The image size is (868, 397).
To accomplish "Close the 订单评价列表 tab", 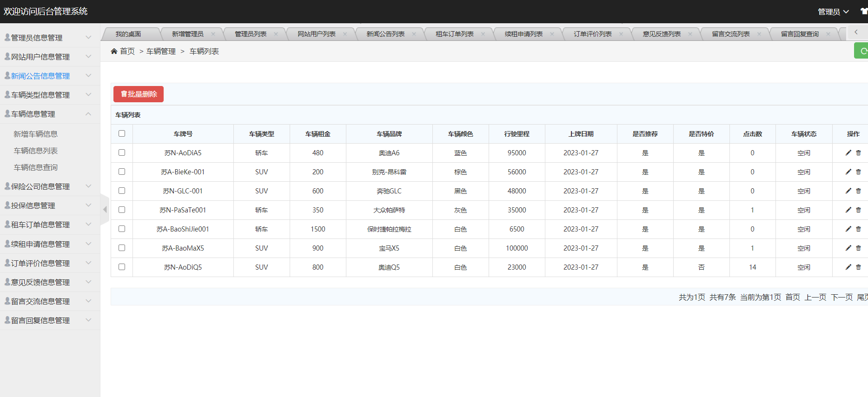I will click(x=621, y=34).
